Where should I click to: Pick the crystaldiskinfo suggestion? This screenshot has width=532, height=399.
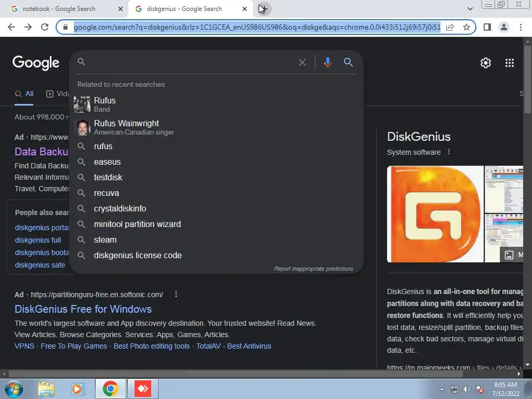coord(216,209)
